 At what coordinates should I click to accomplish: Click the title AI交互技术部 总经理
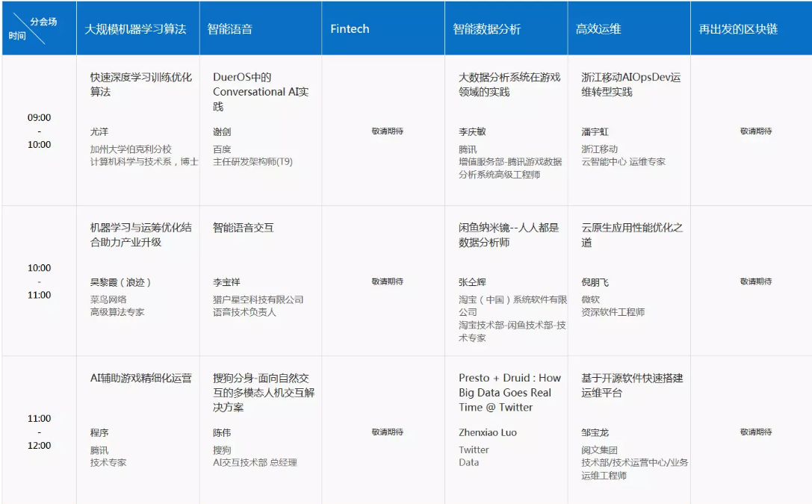[255, 463]
